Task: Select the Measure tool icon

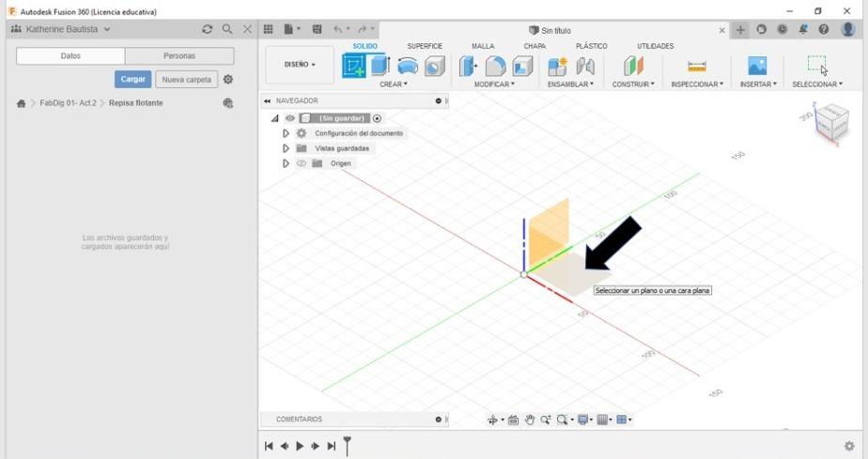Action: pyautogui.click(x=697, y=67)
